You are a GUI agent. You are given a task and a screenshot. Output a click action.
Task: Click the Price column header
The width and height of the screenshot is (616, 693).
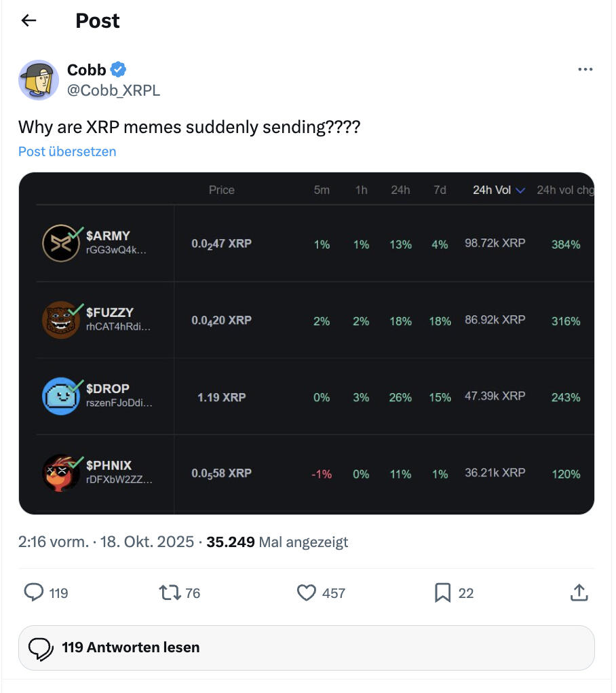click(221, 190)
